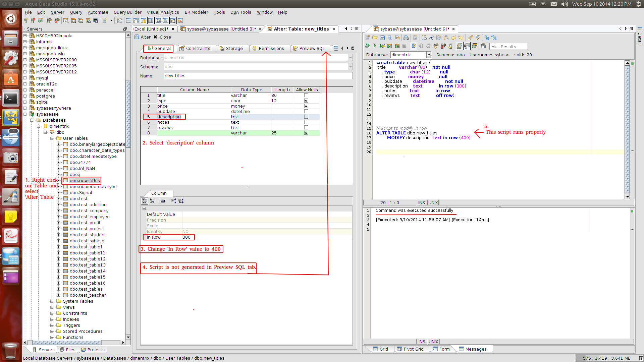Click the Register Server toolbar icon

pyautogui.click(x=25, y=21)
